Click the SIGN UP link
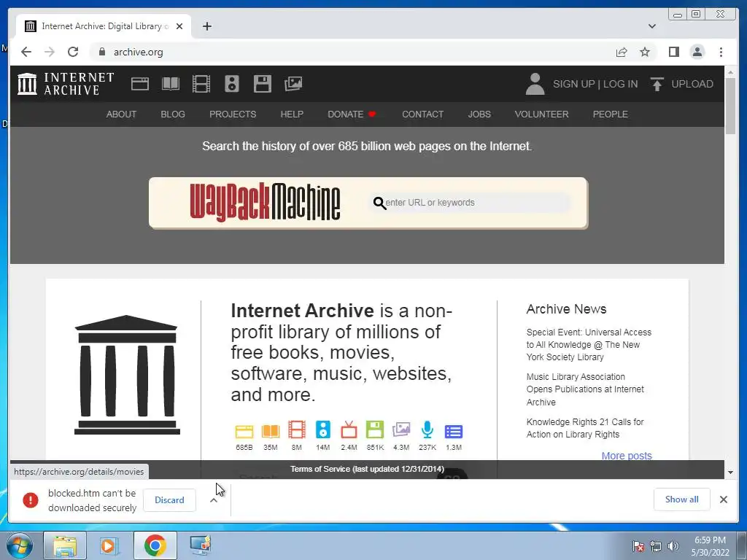This screenshot has height=560, width=747. 573,84
